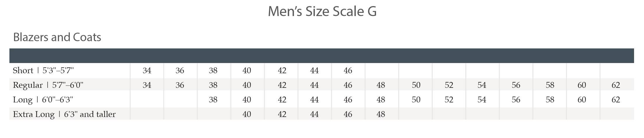Select the "Long | 6'0"–6'3"" row label

pos(43,100)
